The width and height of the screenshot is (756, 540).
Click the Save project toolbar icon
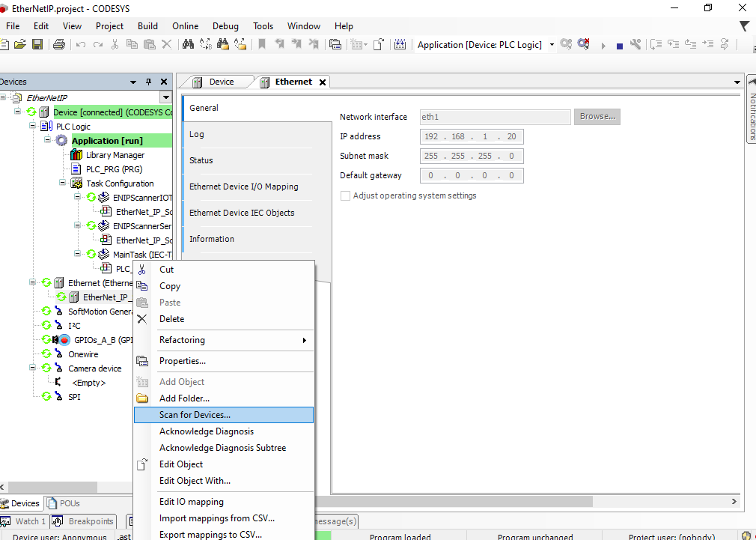(37, 45)
